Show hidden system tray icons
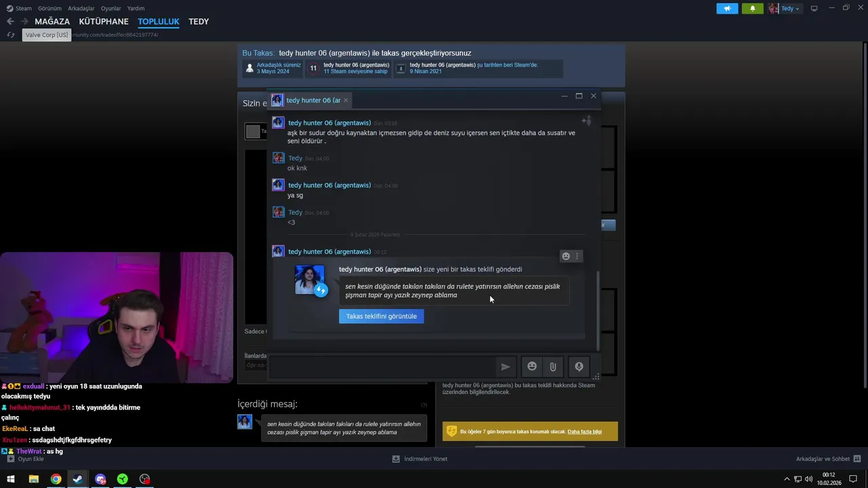 point(787,479)
